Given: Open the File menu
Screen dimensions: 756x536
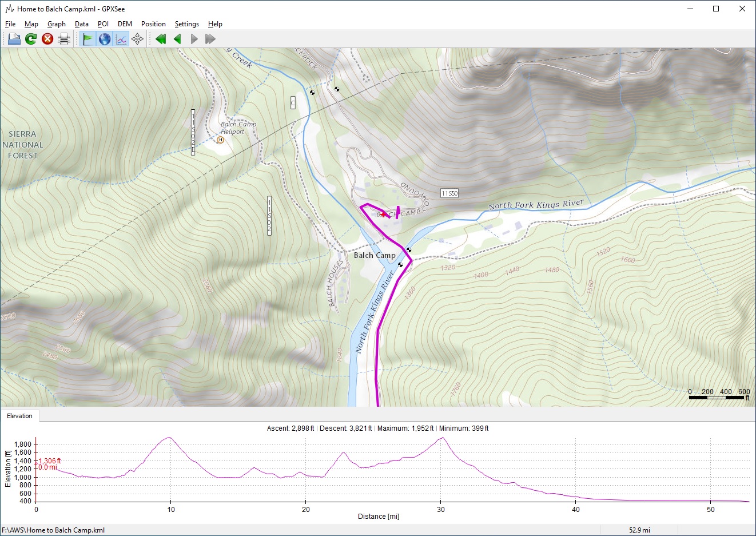Looking at the screenshot, I should pos(10,24).
